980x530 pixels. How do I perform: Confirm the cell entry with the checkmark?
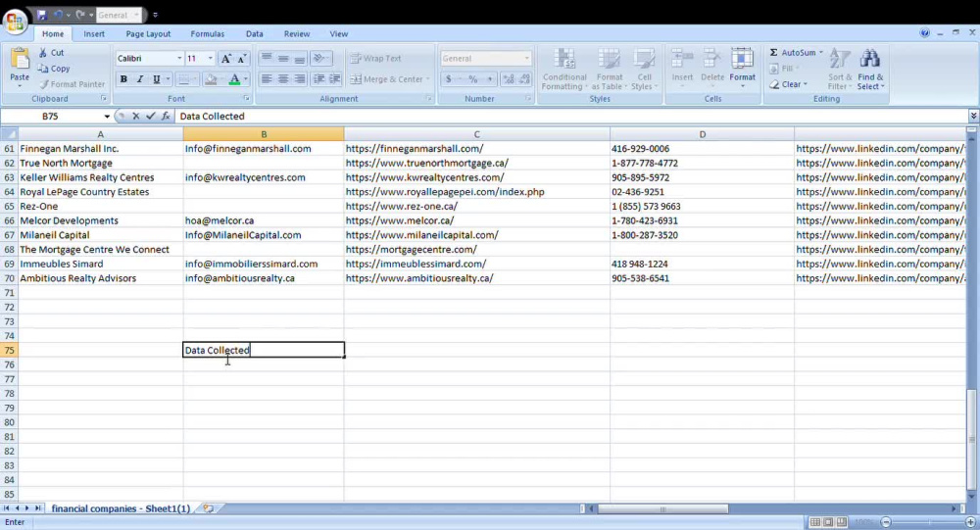[x=151, y=117]
